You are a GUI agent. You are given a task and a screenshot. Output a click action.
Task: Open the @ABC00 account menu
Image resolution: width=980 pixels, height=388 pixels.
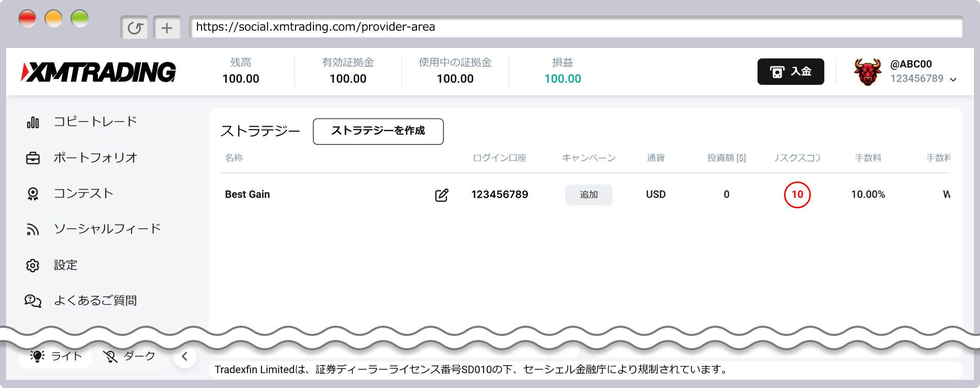pos(911,64)
